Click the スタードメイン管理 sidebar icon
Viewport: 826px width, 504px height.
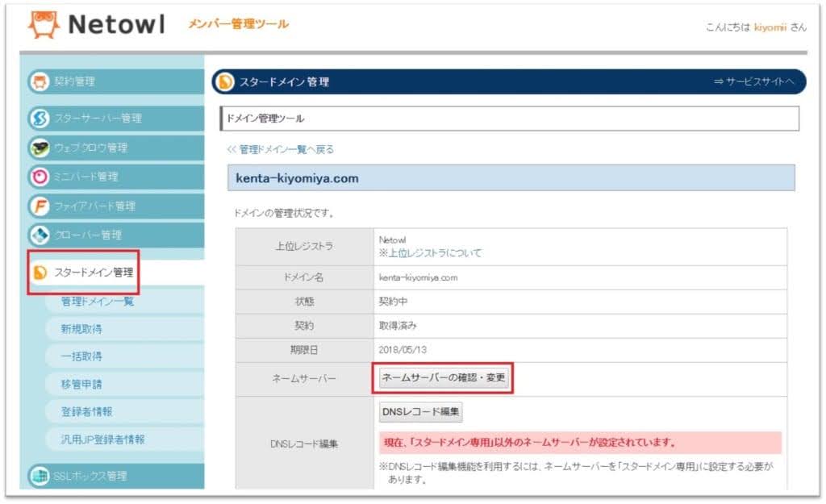[x=40, y=273]
